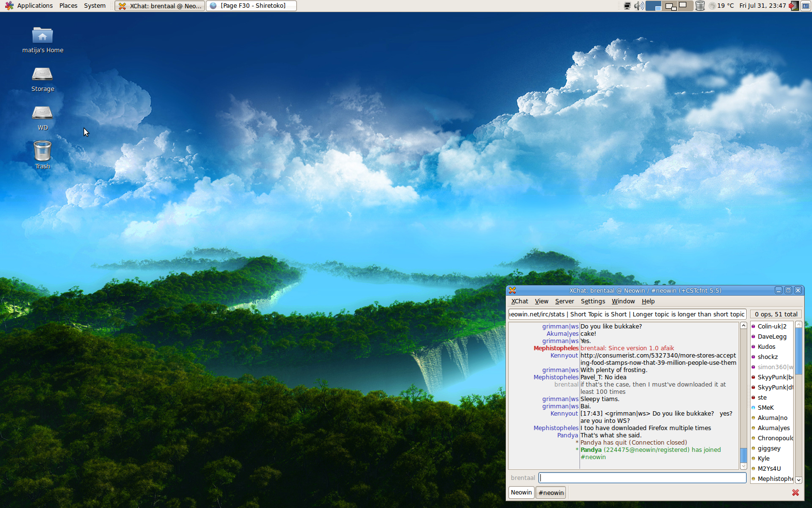Switch to the #neowin channel tab

(x=551, y=493)
